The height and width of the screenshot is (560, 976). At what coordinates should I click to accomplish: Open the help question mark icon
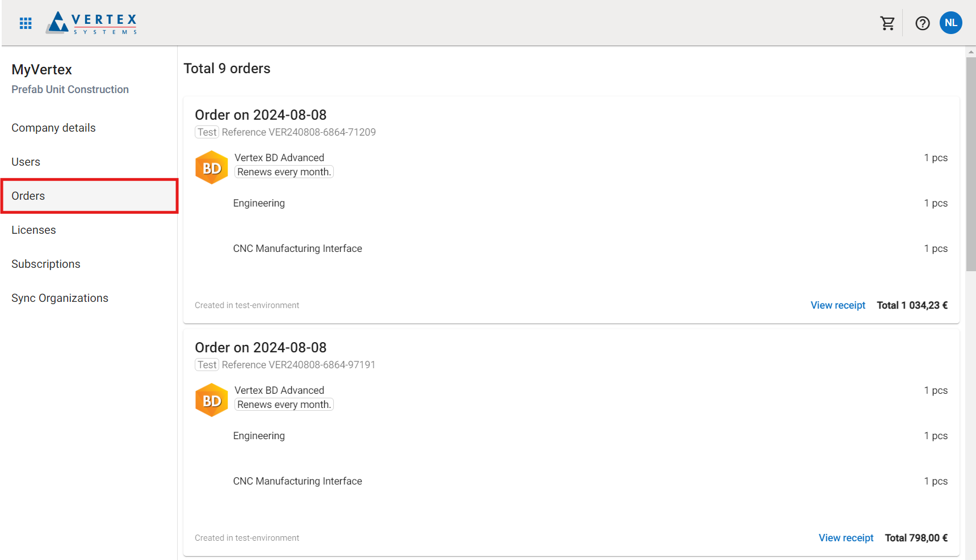[923, 23]
